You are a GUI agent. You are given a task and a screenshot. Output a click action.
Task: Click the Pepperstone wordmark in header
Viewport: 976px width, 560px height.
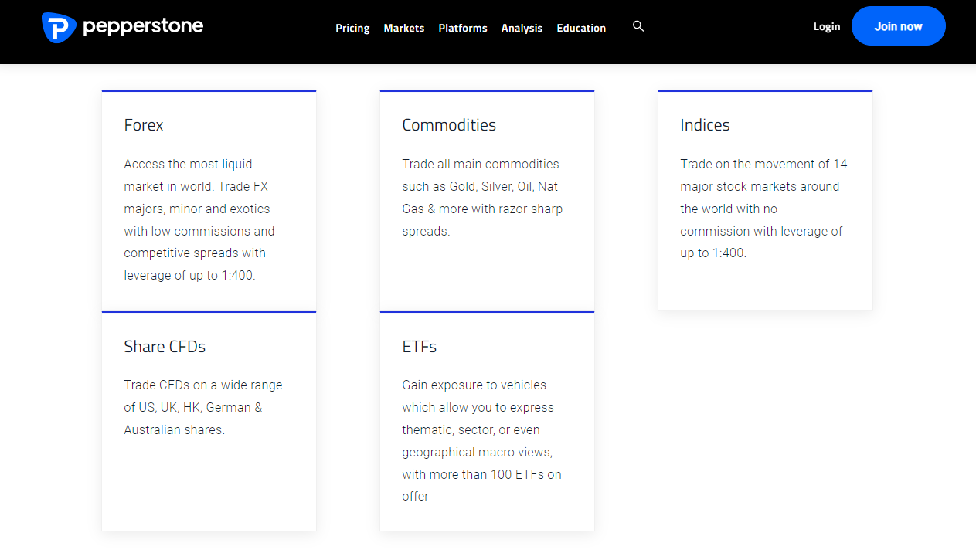tap(141, 25)
